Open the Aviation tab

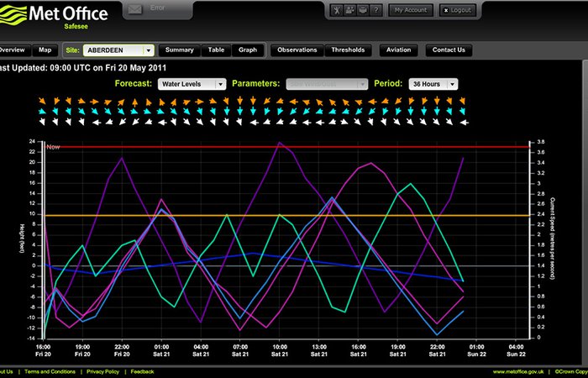(x=399, y=50)
